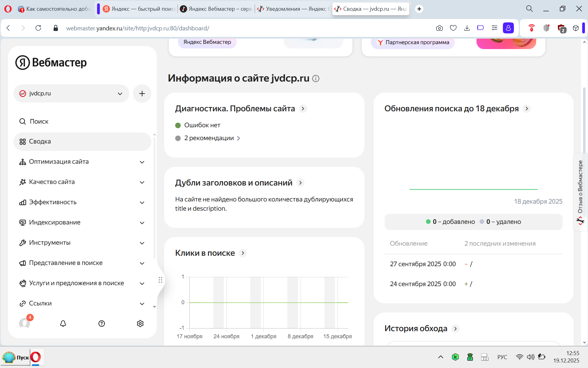588x368 pixels.
Task: Reload the page with refresh icon
Action: click(x=38, y=28)
